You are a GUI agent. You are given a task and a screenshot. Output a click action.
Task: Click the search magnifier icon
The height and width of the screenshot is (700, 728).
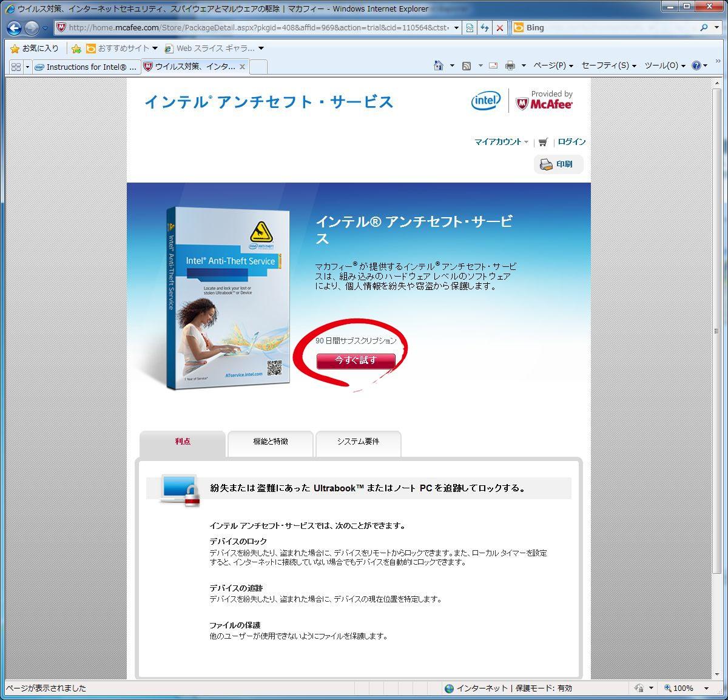point(704,27)
